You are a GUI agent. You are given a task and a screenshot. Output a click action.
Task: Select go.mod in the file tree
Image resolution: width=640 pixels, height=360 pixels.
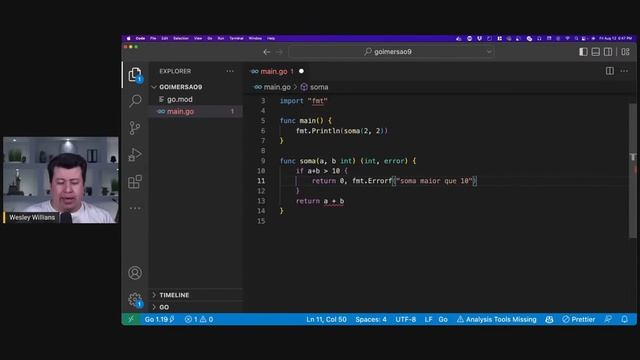[x=180, y=99]
